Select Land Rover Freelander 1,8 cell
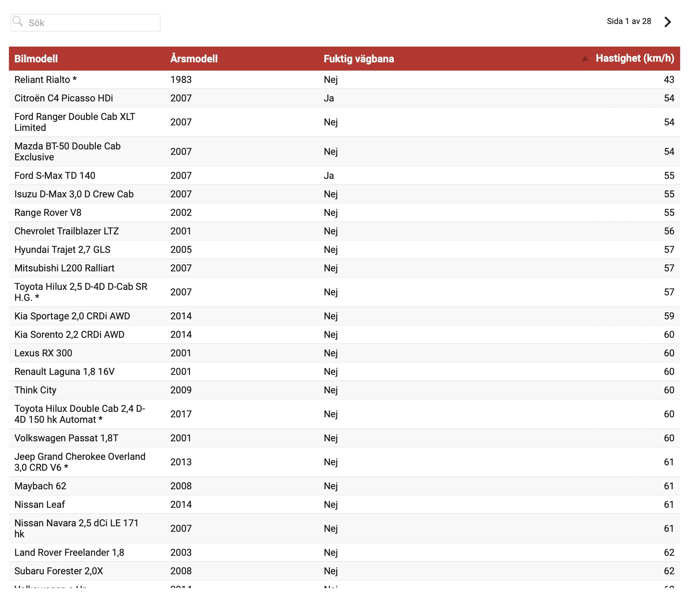Screen dimensions: 700x601 [x=69, y=552]
